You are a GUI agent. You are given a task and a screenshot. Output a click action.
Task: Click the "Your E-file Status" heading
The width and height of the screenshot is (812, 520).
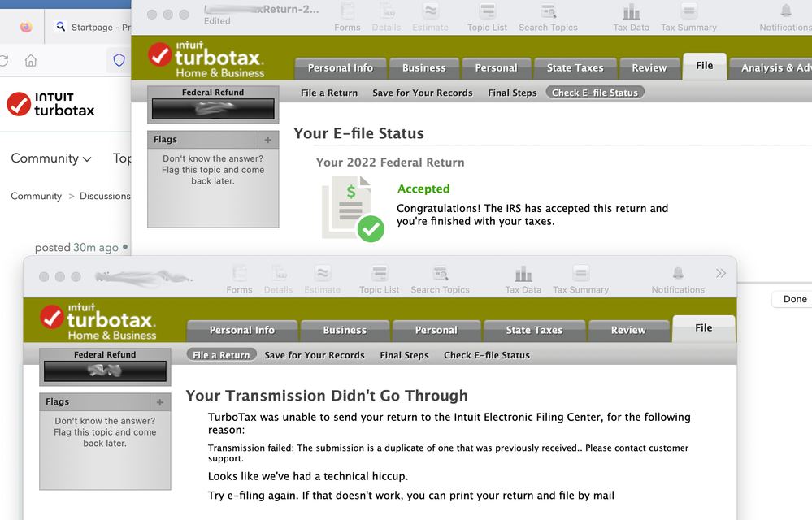click(359, 133)
